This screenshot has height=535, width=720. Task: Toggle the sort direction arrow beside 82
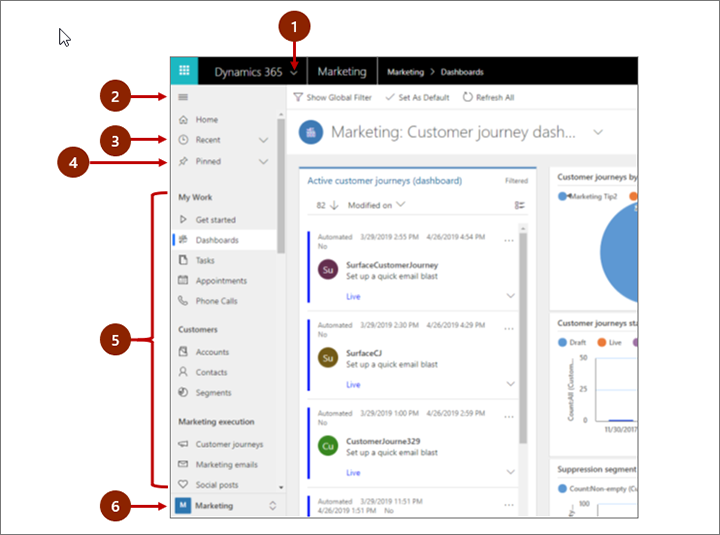pos(334,205)
